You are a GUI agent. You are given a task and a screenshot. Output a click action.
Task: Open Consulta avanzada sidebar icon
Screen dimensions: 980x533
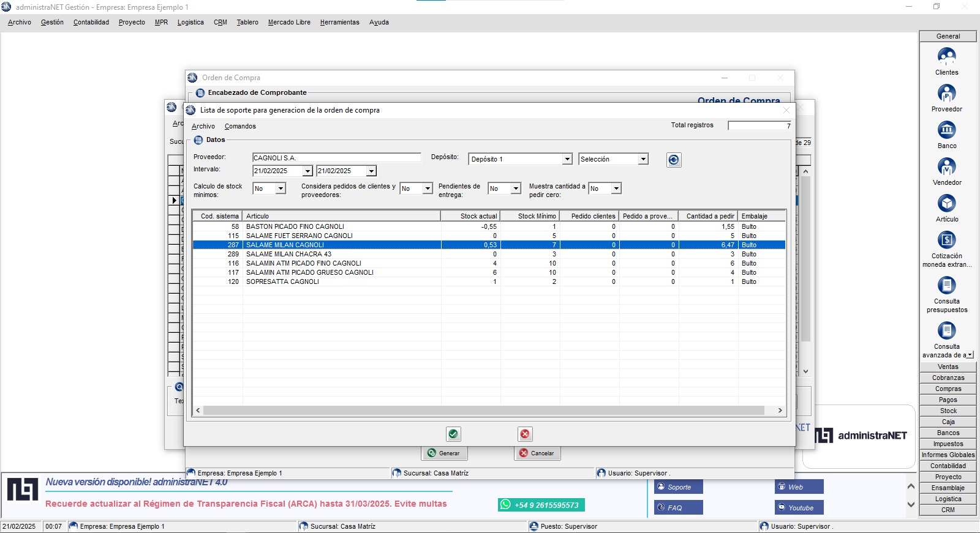click(946, 331)
